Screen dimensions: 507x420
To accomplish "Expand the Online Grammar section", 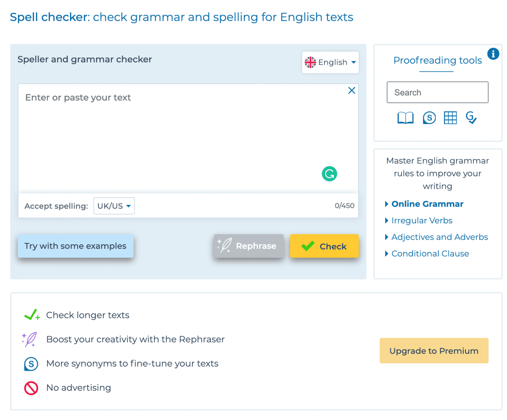I will [427, 204].
